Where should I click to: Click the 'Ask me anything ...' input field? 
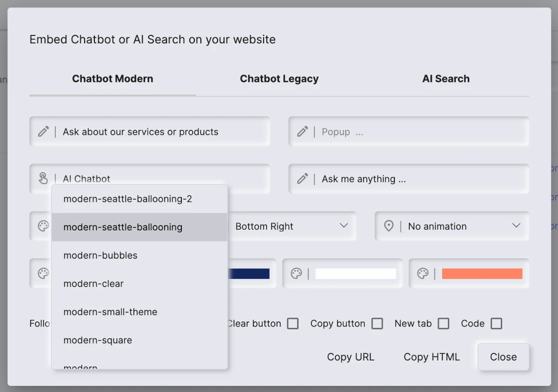click(x=409, y=179)
